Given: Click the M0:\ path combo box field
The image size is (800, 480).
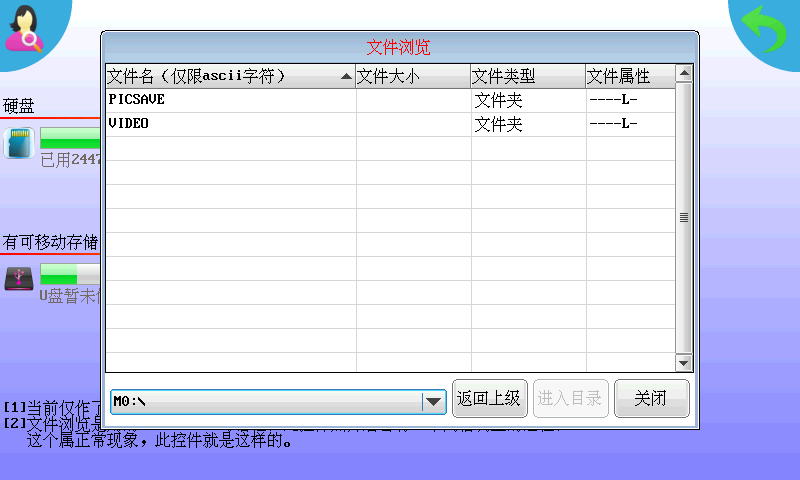Looking at the screenshot, I should (278, 402).
